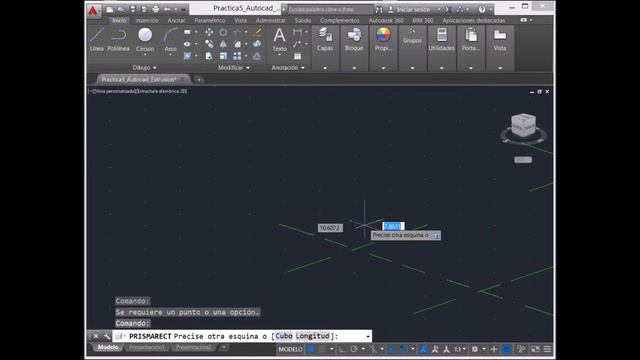Open the Anotar ribbon tab

coord(176,20)
